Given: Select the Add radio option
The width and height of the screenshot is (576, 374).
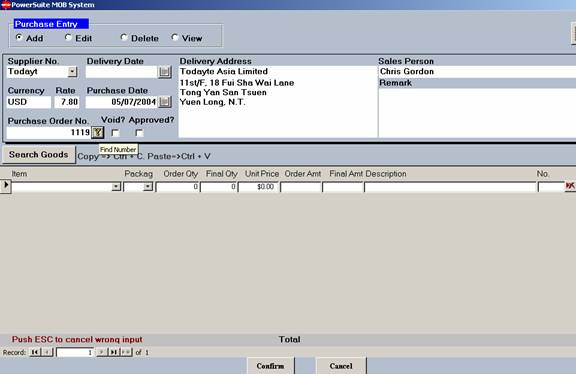Looking at the screenshot, I should coord(19,37).
